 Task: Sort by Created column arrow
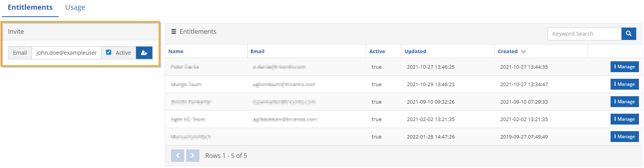[x=524, y=52]
